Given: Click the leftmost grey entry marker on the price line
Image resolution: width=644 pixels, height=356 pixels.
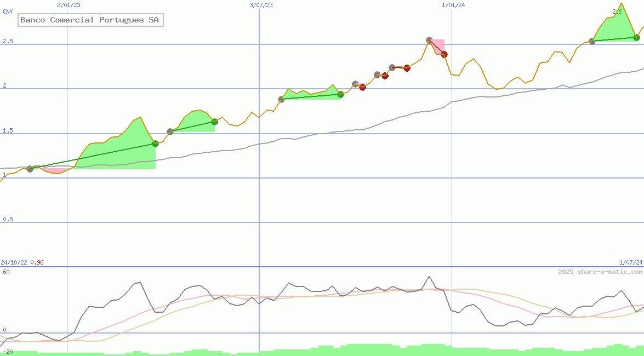Looking at the screenshot, I should point(30,169).
